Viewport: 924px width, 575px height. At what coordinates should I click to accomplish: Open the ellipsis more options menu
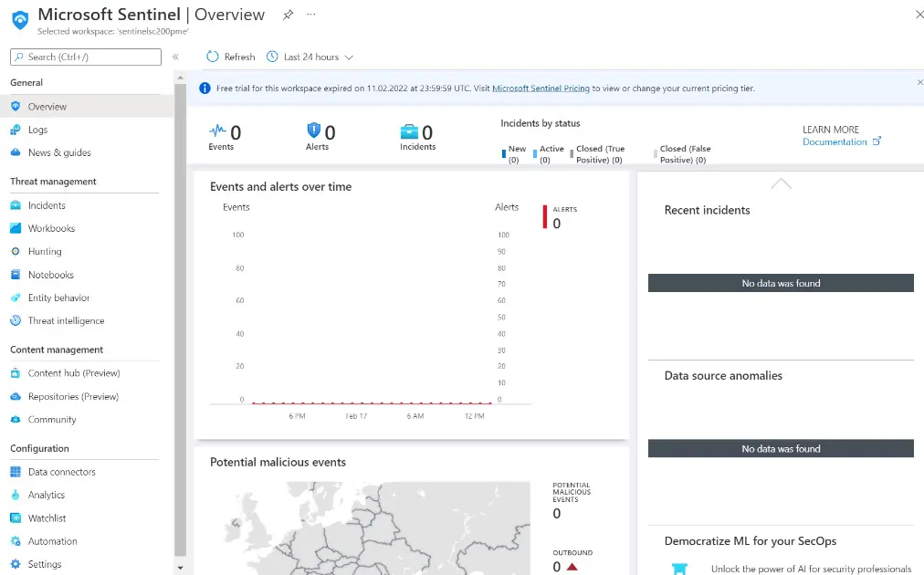pos(311,14)
